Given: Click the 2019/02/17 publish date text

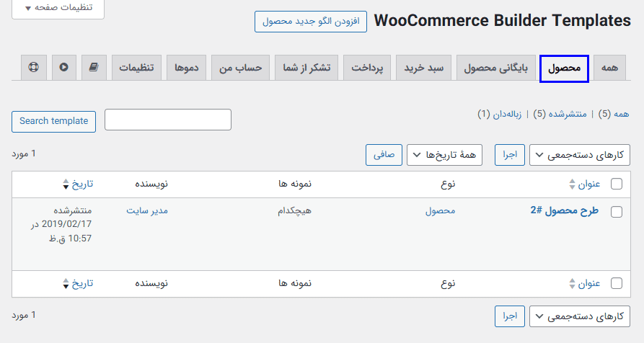Looking at the screenshot, I should pyautogui.click(x=66, y=224).
